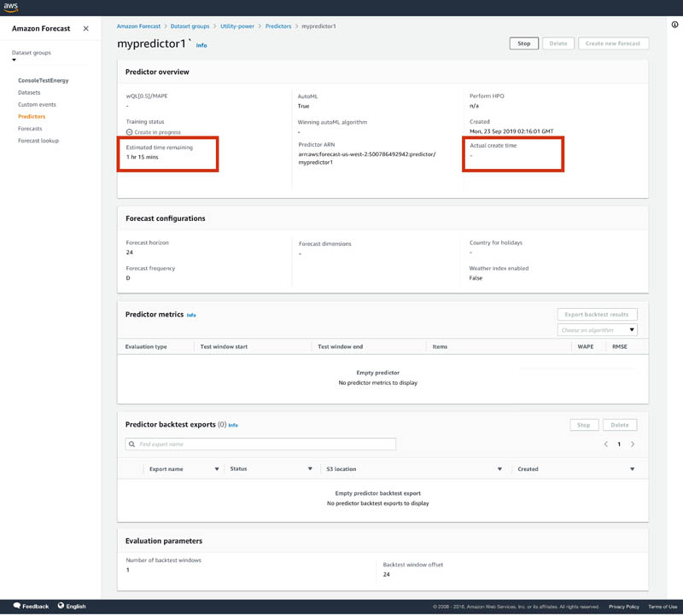
Task: Close the Amazon Forecast side panel
Action: coord(86,28)
